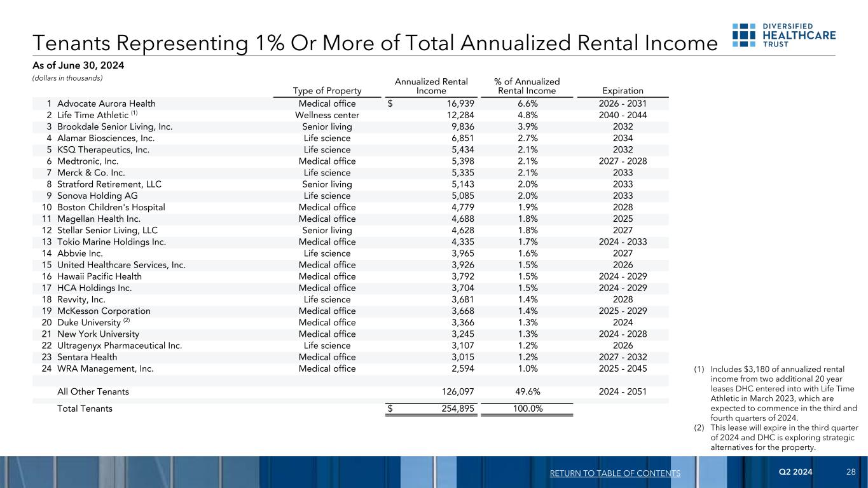This screenshot has width=868, height=488.
Task: Click Alamar Biosciences, Inc. tenant name
Action: pos(106,138)
